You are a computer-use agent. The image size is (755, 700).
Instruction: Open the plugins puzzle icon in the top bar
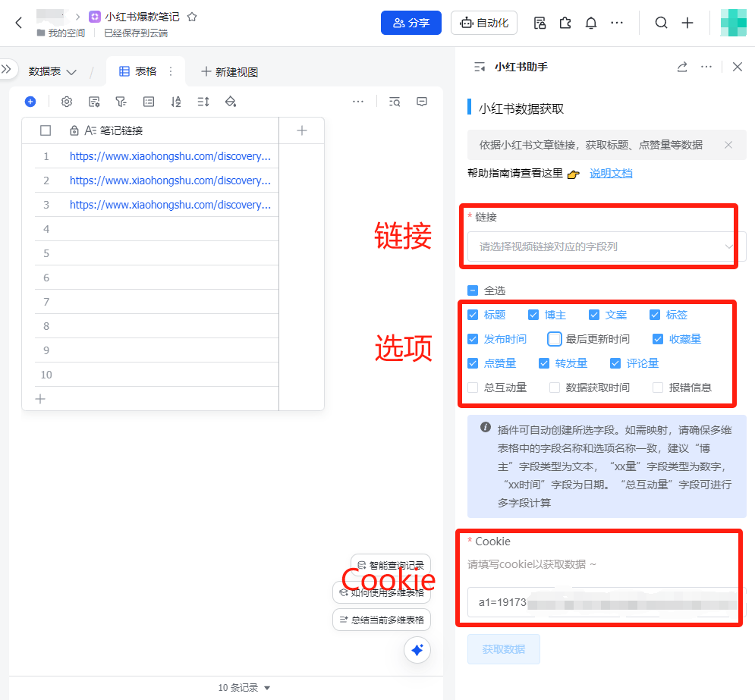tap(565, 23)
